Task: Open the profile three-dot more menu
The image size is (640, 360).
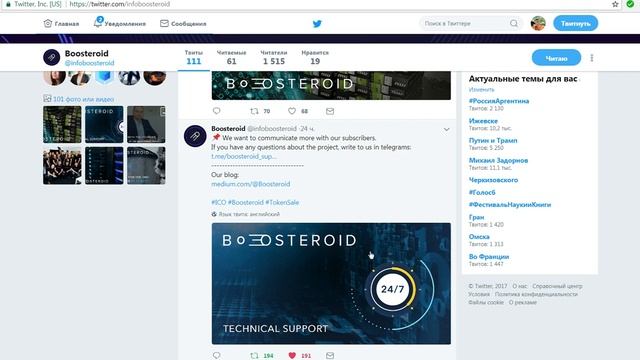Action: point(592,58)
